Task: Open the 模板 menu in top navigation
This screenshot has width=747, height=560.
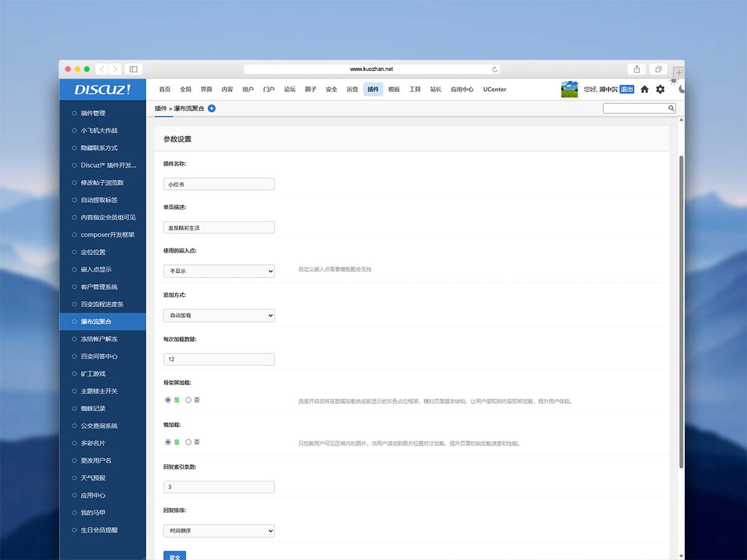Action: [x=394, y=90]
